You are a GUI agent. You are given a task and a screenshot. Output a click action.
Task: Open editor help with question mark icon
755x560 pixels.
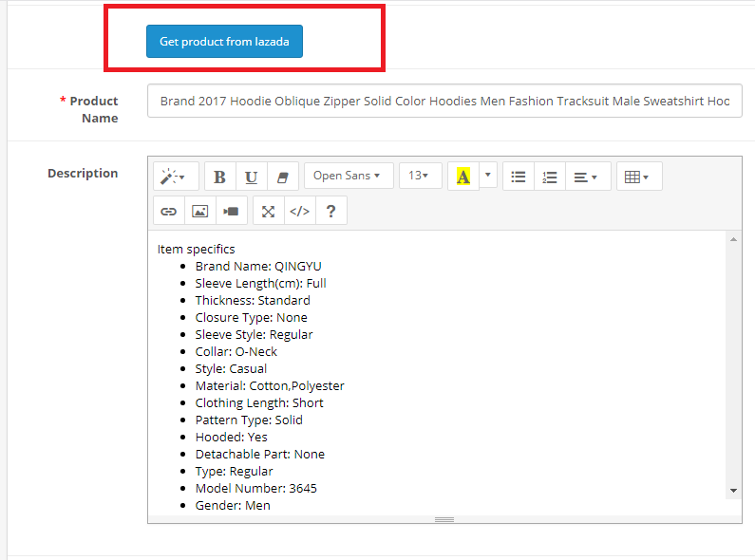click(330, 211)
